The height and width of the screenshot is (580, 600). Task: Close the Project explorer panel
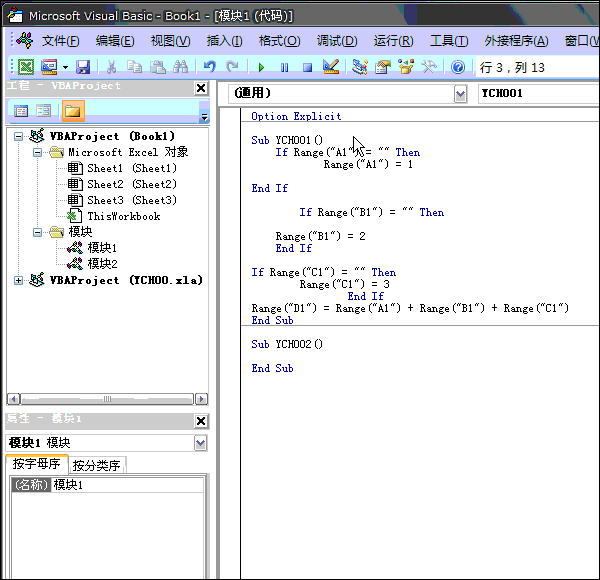pos(201,87)
